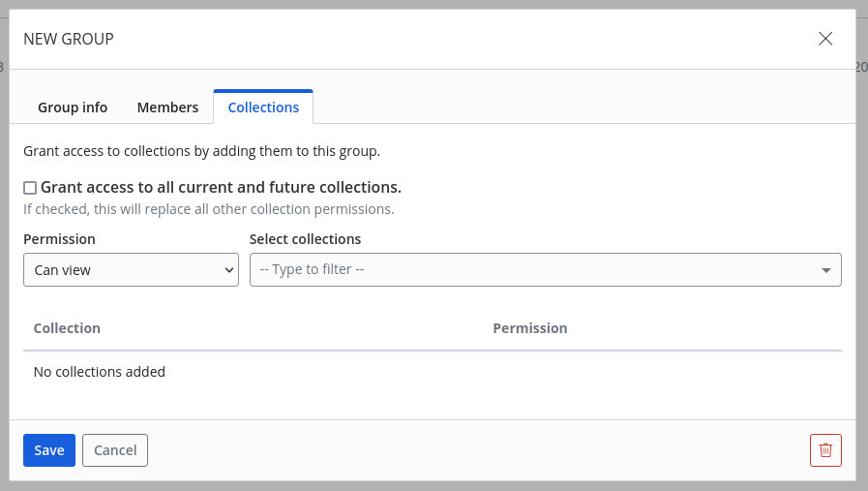Expand the Select collections arrow
This screenshot has width=868, height=491.
coord(825,270)
